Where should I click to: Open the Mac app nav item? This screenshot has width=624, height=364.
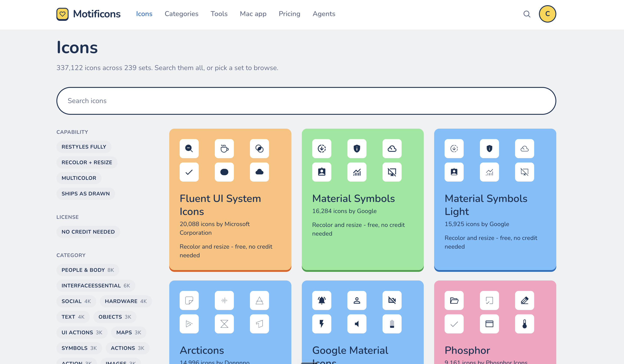[x=253, y=14]
